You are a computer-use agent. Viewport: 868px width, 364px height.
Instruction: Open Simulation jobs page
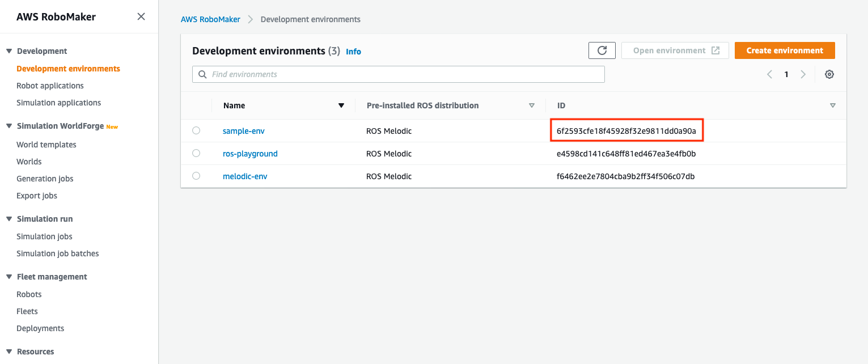click(x=44, y=236)
